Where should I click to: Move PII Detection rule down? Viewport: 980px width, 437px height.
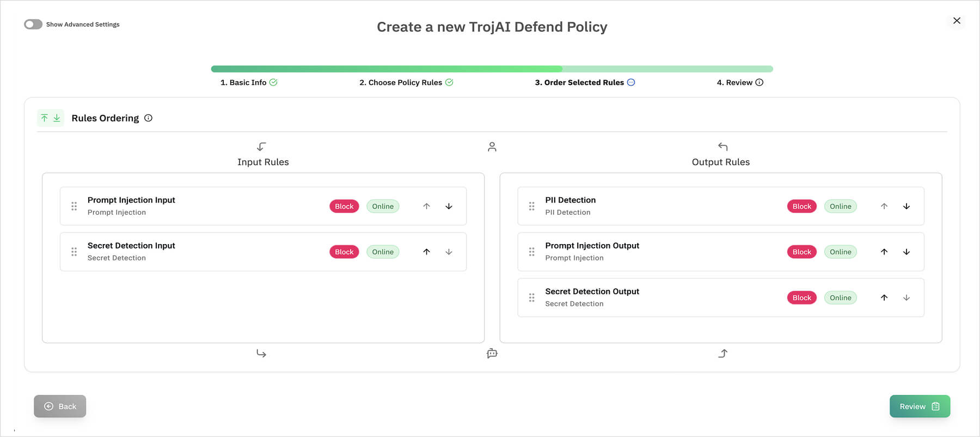(906, 206)
